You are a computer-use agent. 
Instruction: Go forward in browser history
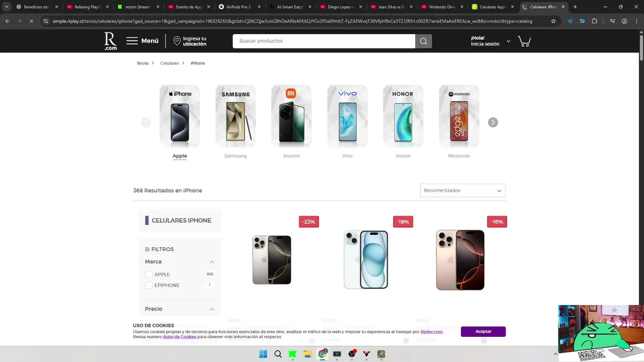tap(19, 21)
